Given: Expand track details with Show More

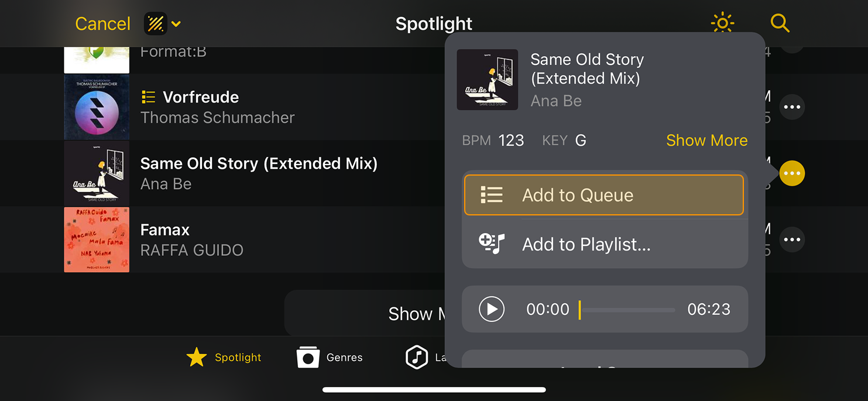Looking at the screenshot, I should pyautogui.click(x=706, y=140).
